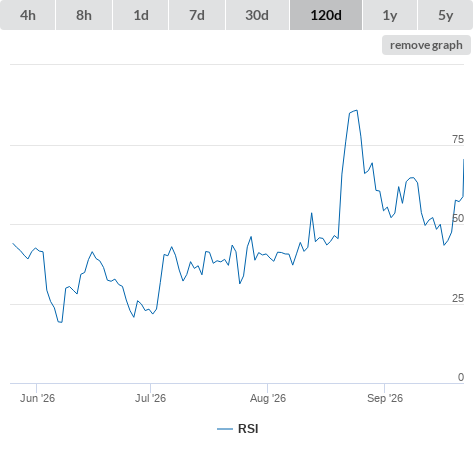This screenshot has width=474, height=455.
Task: Select the Aug '26 x-axis label
Action: 268,398
